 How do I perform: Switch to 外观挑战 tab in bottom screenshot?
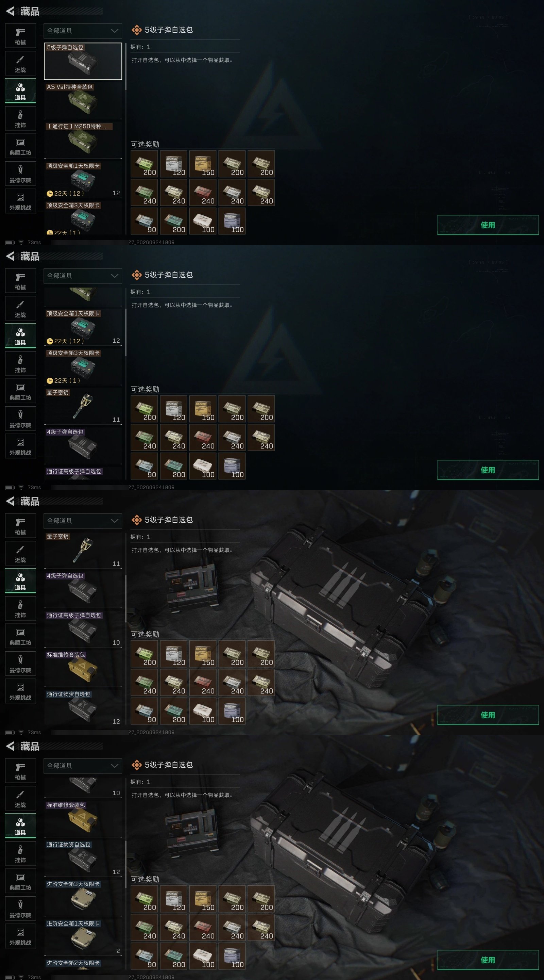[x=20, y=936]
